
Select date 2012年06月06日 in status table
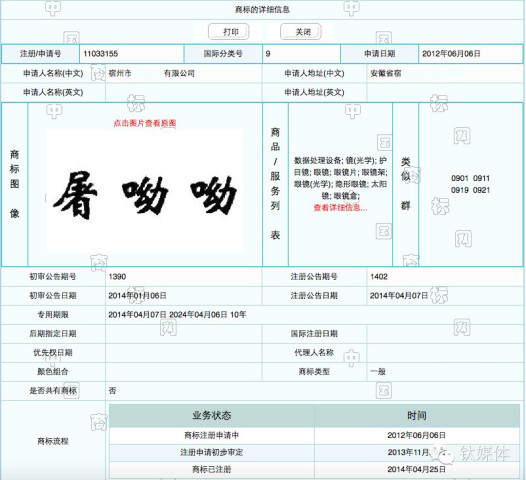click(416, 435)
